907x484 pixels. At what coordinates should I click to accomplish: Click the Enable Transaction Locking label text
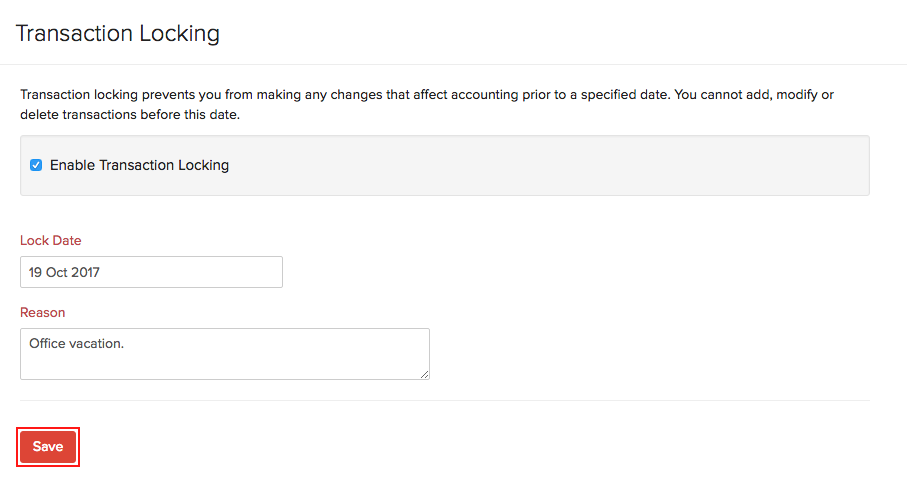(x=139, y=165)
